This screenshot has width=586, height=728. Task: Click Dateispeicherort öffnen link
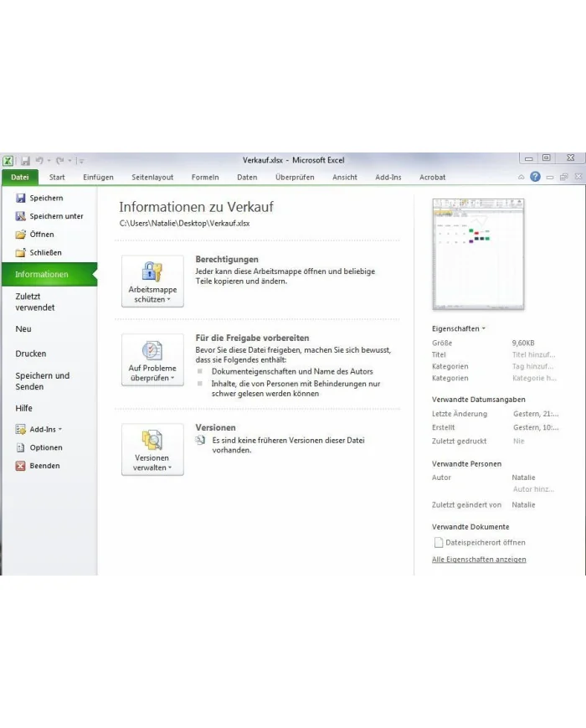[x=486, y=542]
